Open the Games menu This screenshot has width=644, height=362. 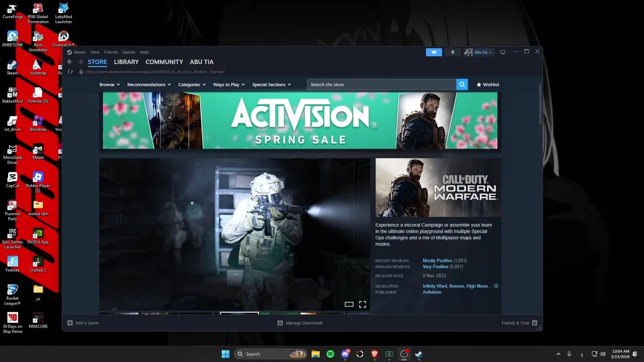pos(129,52)
